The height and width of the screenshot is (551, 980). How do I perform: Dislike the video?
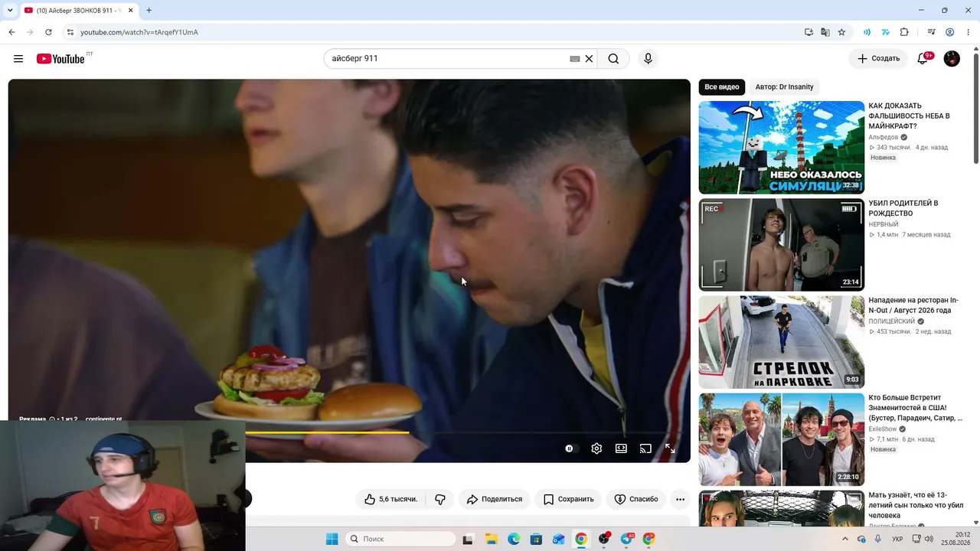tap(440, 499)
